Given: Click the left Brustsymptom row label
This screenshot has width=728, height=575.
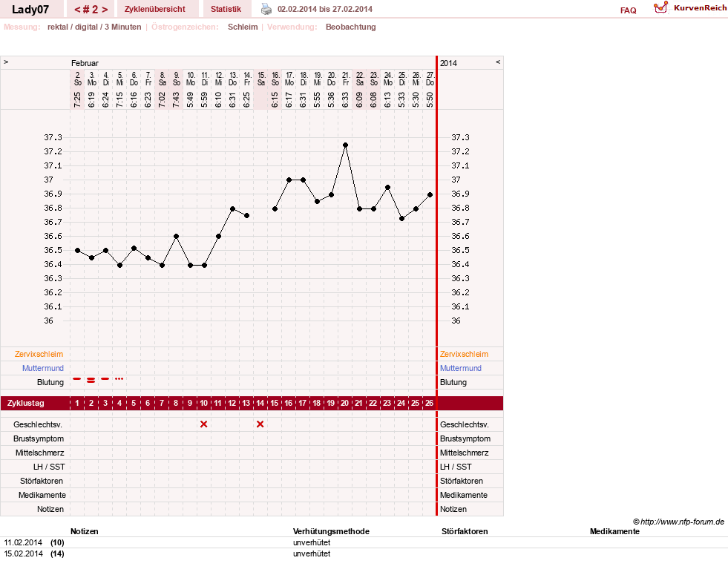Looking at the screenshot, I should pyautogui.click(x=39, y=438).
